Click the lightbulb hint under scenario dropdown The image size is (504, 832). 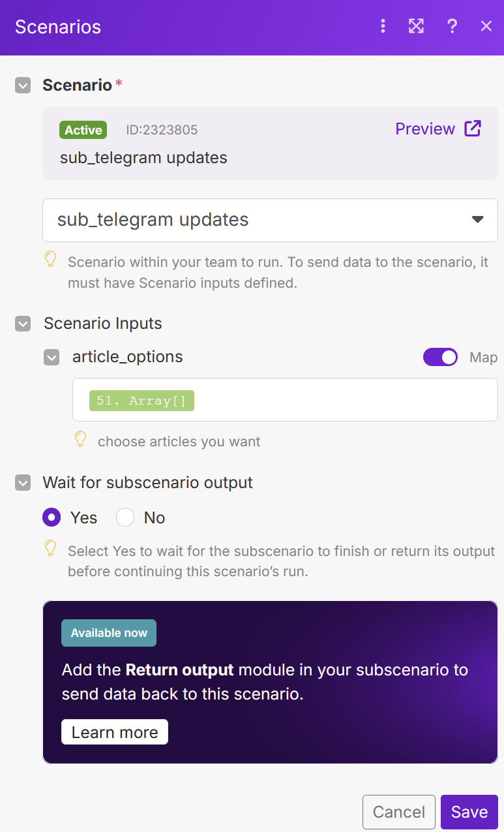click(50, 260)
